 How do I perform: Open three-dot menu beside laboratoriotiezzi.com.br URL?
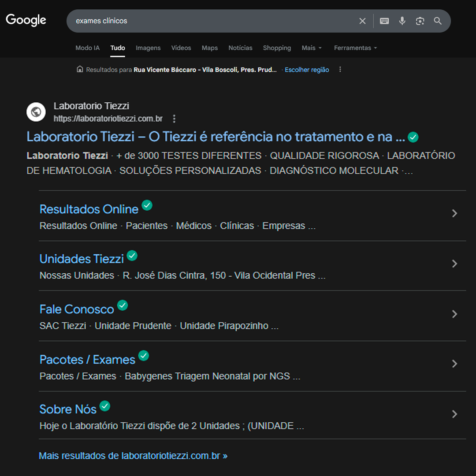tap(174, 119)
